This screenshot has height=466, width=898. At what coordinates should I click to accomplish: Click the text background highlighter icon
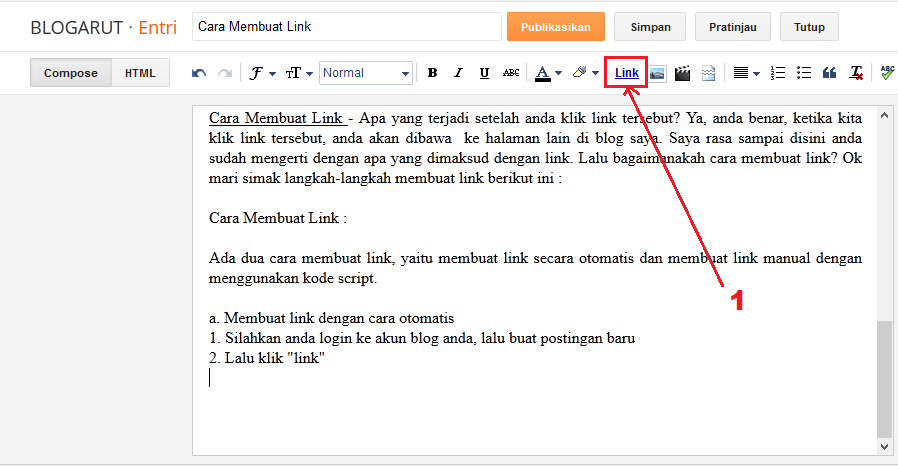point(580,72)
